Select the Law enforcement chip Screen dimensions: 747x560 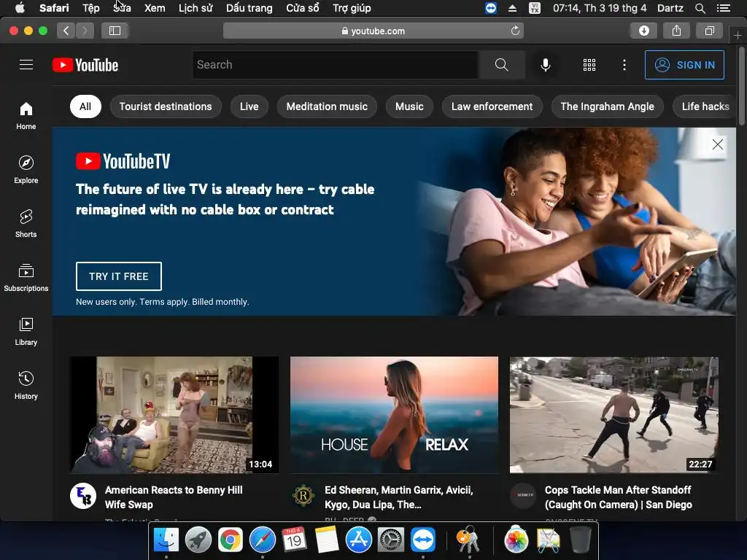[x=492, y=106]
